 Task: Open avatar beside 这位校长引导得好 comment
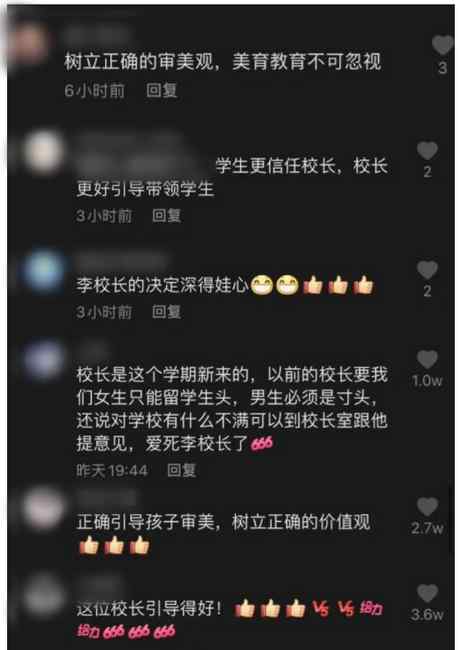pos(44,596)
